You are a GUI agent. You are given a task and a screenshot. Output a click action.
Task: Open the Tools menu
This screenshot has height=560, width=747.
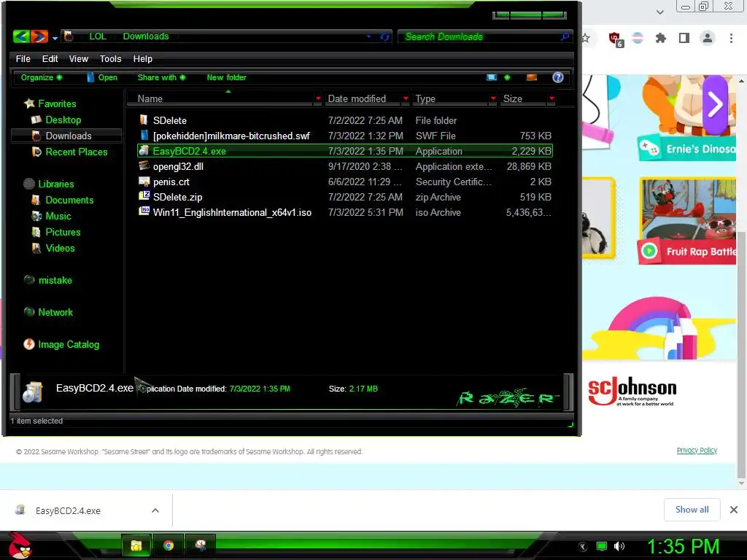pyautogui.click(x=110, y=58)
